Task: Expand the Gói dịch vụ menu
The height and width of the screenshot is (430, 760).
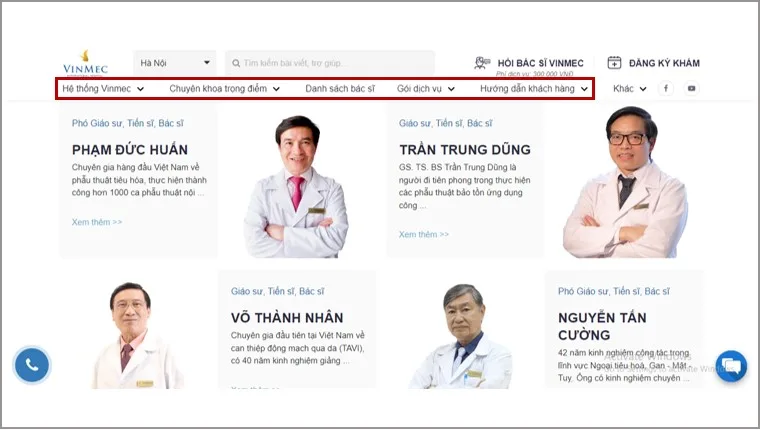Action: click(x=426, y=89)
